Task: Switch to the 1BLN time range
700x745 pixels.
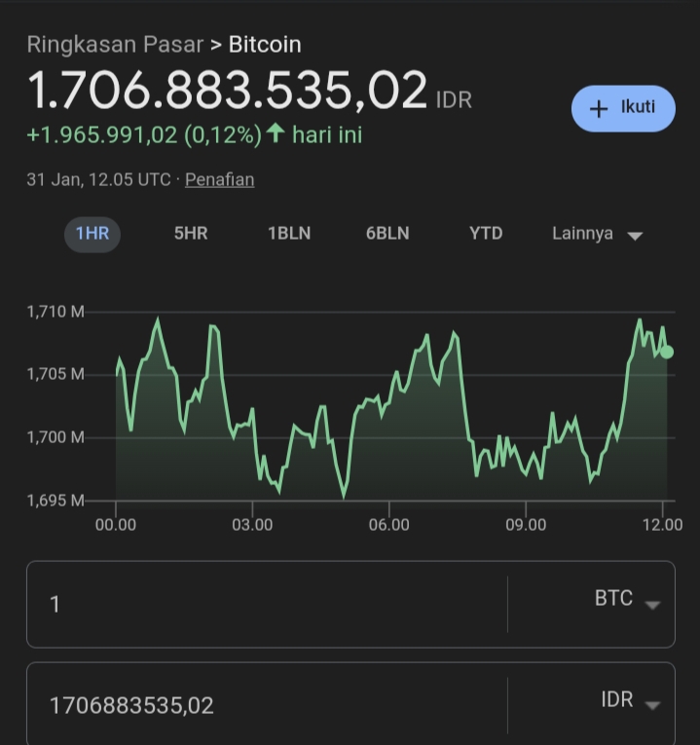Action: [x=289, y=234]
